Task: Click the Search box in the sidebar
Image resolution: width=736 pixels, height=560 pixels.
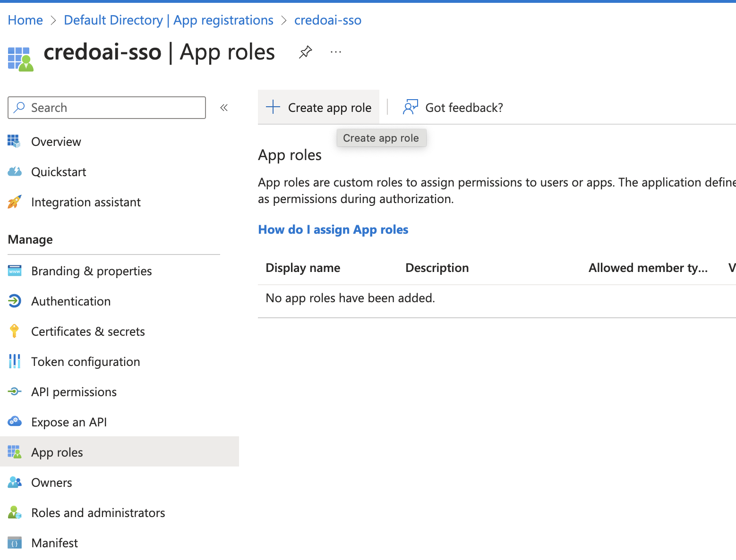Action: (x=107, y=108)
